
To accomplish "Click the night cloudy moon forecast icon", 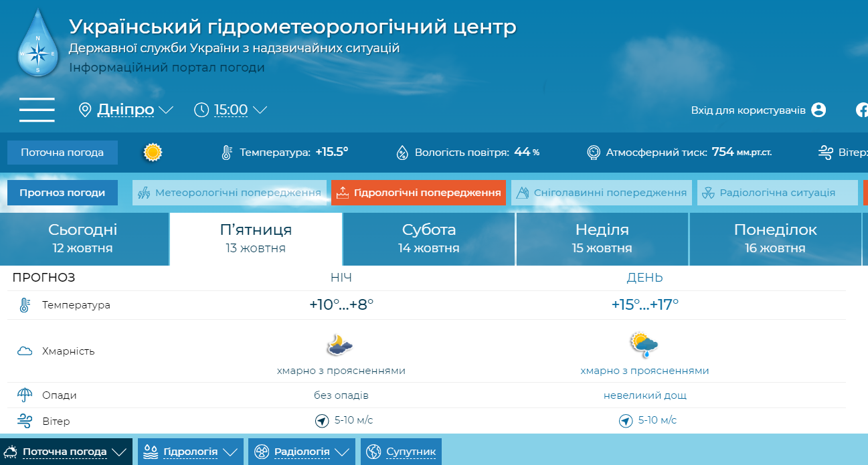I will [x=340, y=345].
